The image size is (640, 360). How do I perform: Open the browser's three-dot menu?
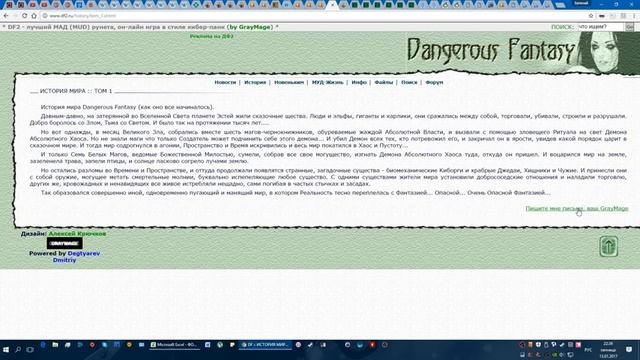(x=634, y=16)
